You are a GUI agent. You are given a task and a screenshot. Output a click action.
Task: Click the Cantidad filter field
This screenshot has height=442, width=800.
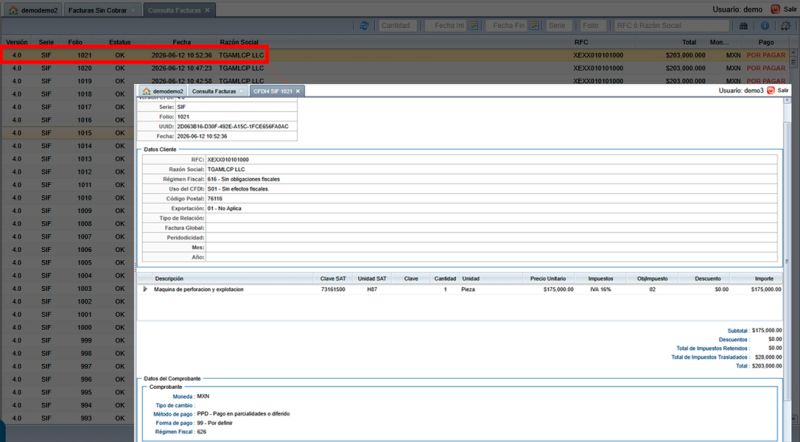pos(398,26)
